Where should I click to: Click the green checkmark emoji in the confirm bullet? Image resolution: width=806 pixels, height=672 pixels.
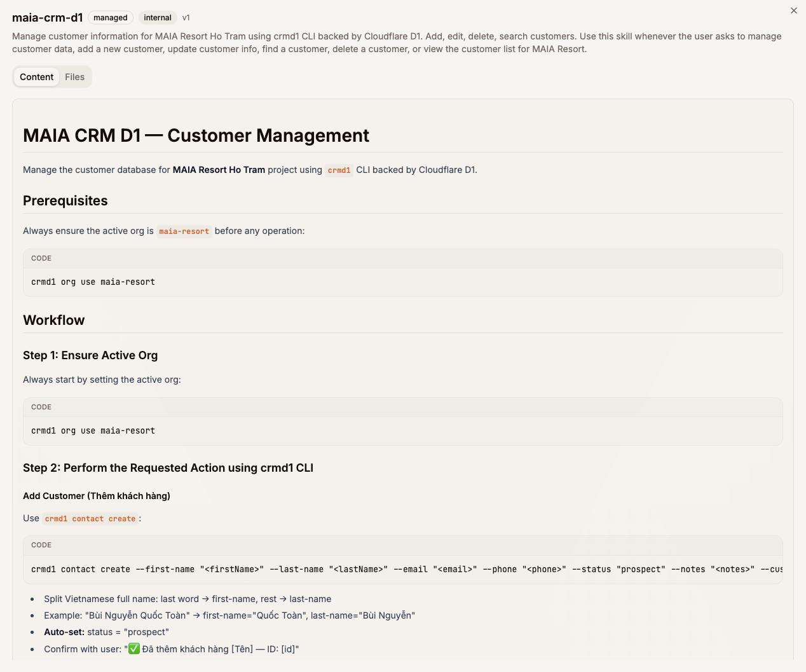[134, 648]
